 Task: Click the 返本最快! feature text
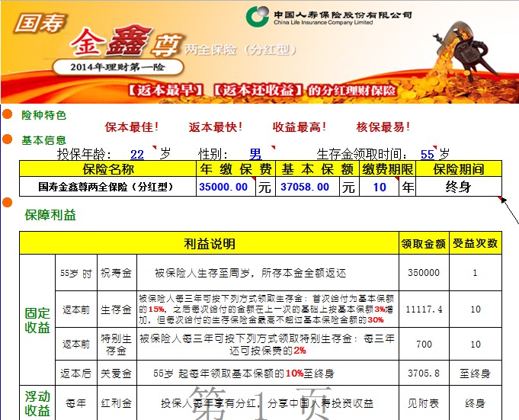coord(216,127)
